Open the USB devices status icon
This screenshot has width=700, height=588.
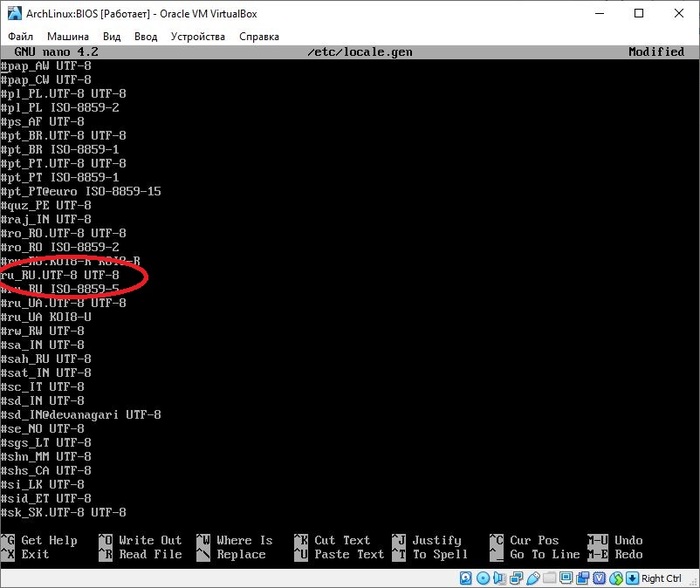pyautogui.click(x=533, y=578)
